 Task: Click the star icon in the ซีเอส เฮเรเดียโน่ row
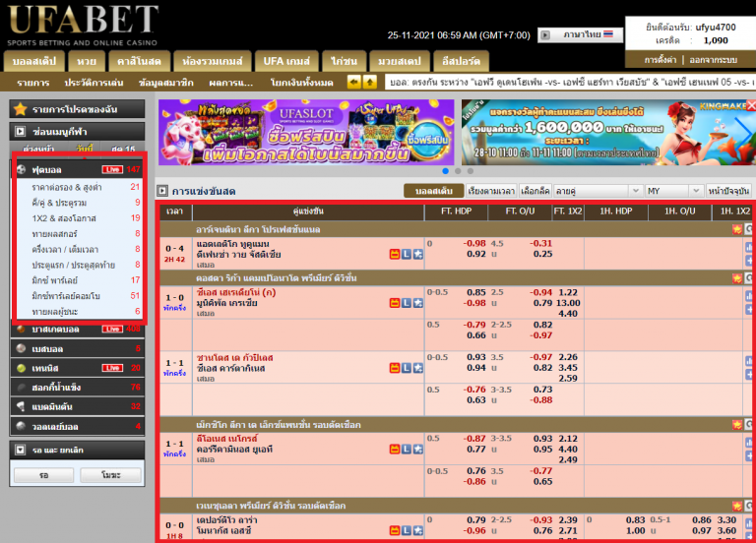coord(418,303)
